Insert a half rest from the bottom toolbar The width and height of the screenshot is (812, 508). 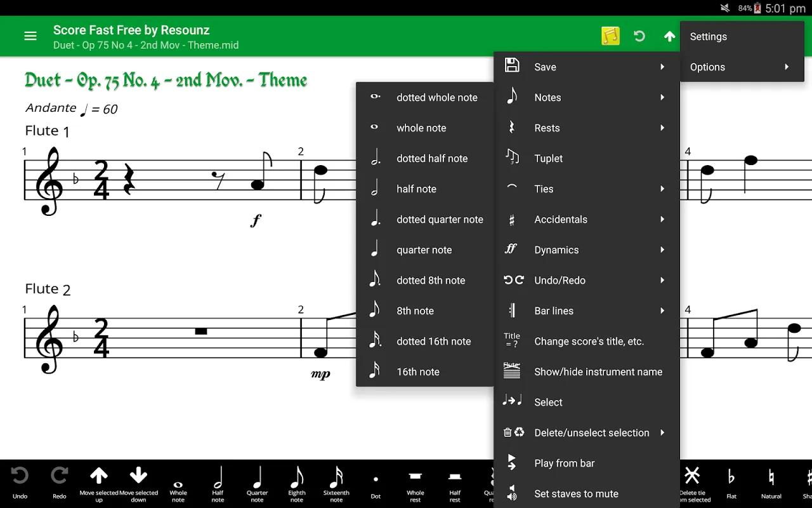(x=455, y=486)
